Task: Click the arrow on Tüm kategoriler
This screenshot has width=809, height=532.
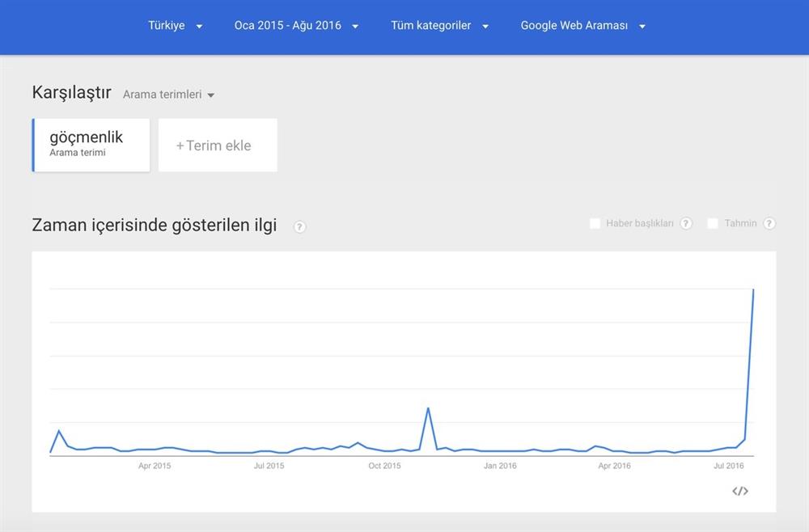Action: (x=485, y=25)
